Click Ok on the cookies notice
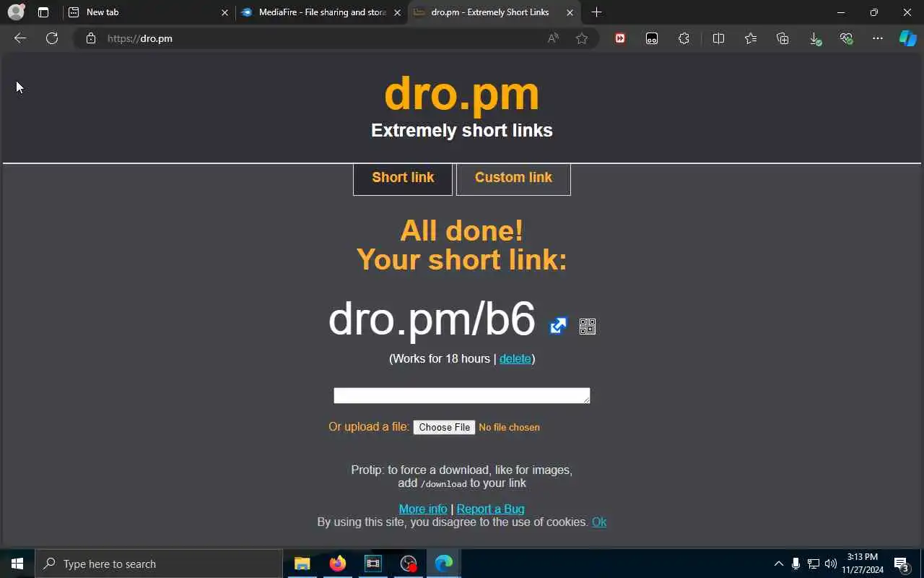924x578 pixels. [599, 522]
